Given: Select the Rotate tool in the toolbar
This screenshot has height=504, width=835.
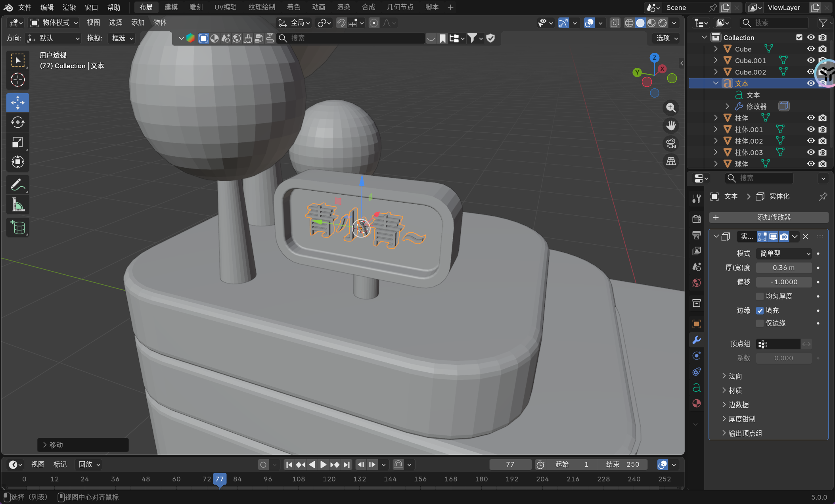Looking at the screenshot, I should (17, 122).
